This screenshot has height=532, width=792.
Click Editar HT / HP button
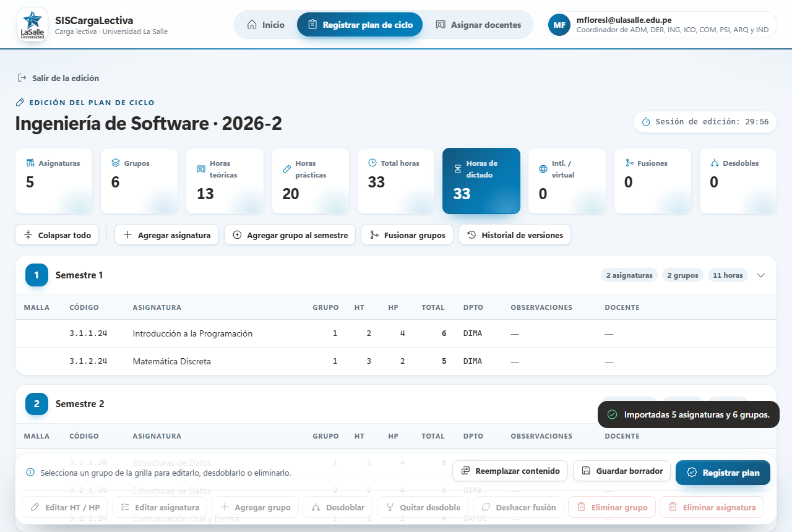pos(65,507)
